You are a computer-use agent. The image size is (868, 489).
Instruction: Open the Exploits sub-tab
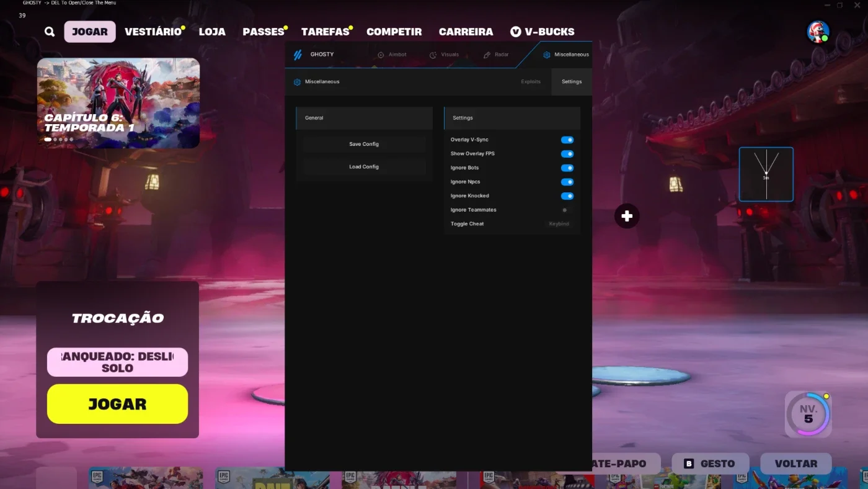[x=531, y=82]
